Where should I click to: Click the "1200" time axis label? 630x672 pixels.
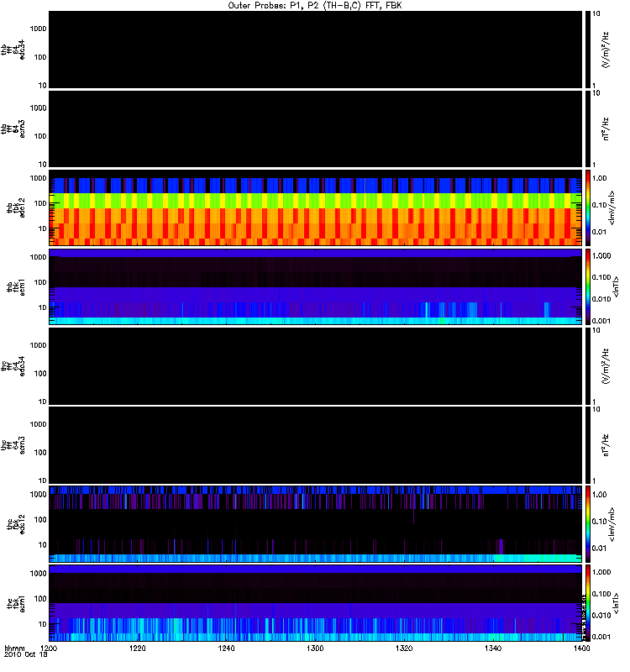pos(49,648)
